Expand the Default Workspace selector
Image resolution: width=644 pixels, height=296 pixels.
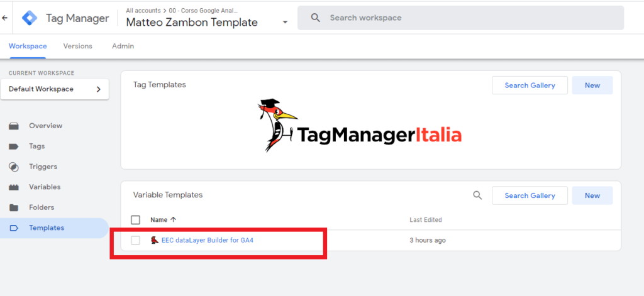point(55,89)
